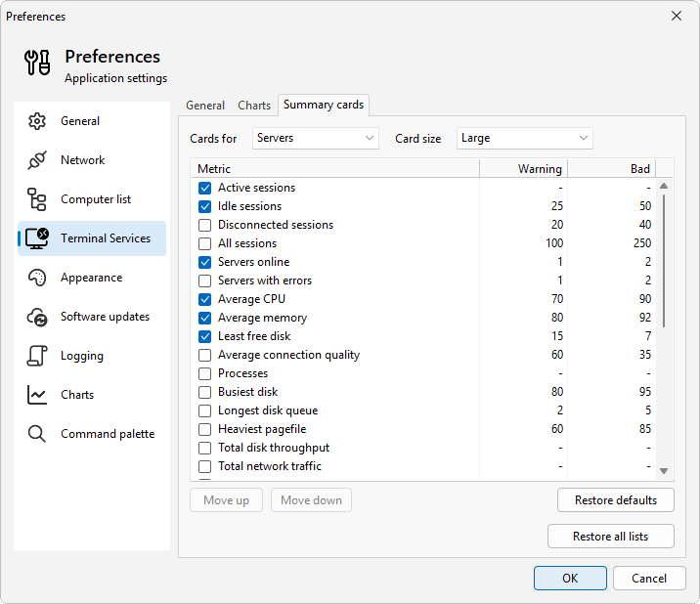Uncheck the Active sessions checkbox
Viewport: 700px width, 604px height.
click(x=205, y=188)
